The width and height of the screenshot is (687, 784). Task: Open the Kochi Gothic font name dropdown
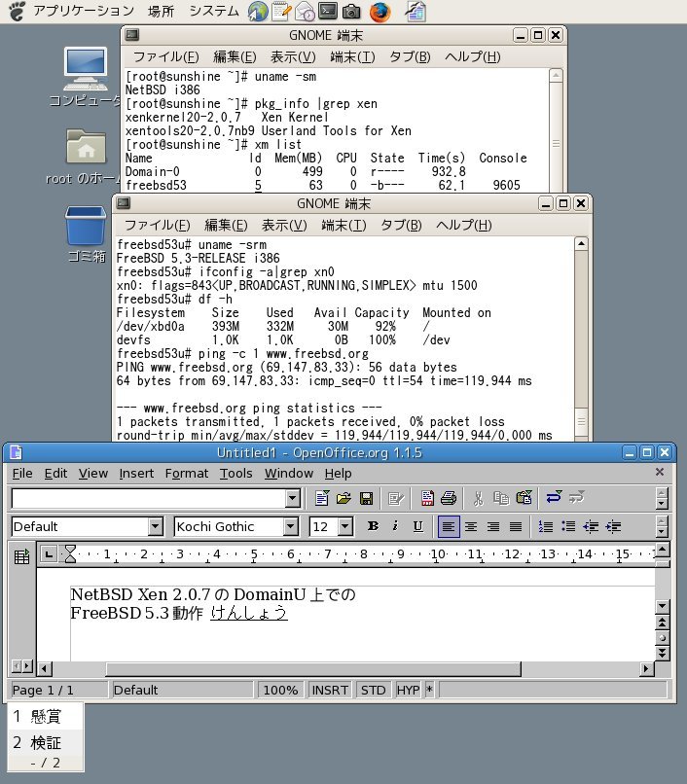[291, 526]
